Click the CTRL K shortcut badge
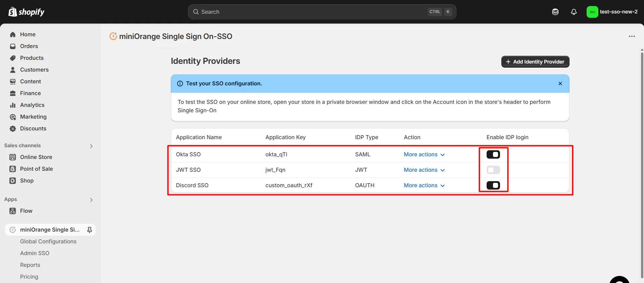Screen dimensions: 644x283 440,12
